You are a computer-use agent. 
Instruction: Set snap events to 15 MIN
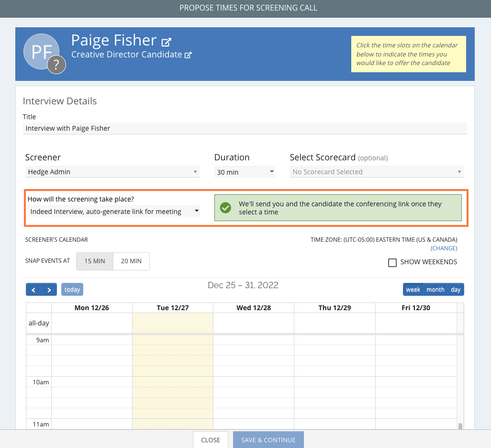click(95, 261)
